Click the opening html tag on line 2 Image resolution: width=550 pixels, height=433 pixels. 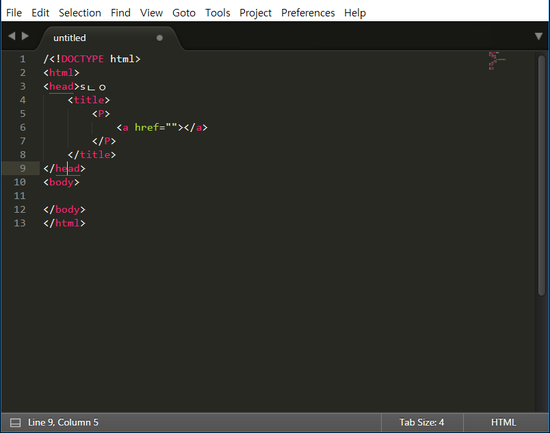61,73
